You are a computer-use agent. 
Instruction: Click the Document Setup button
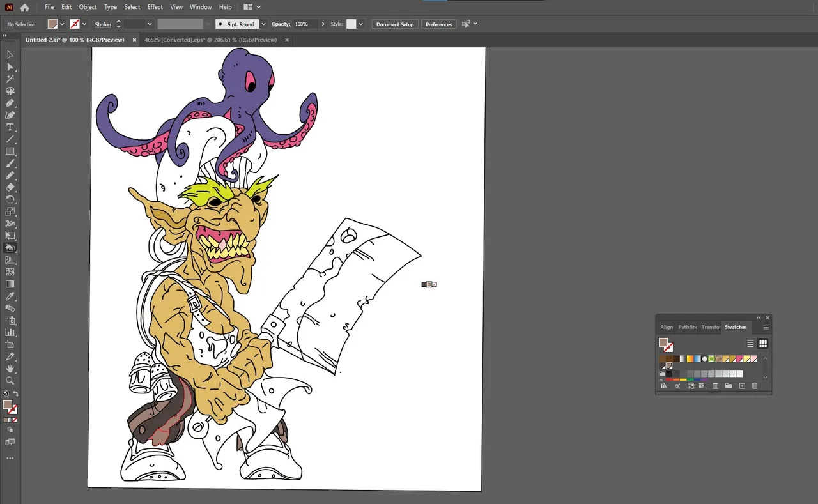tap(395, 24)
